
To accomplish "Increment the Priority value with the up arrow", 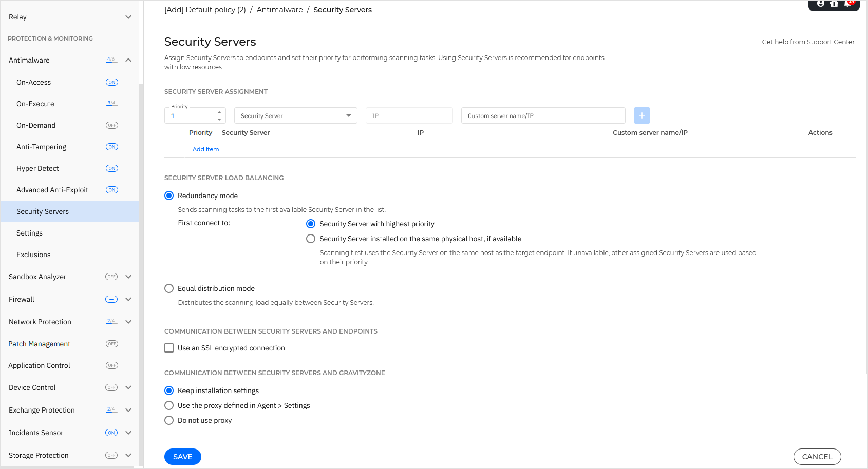I will (219, 113).
